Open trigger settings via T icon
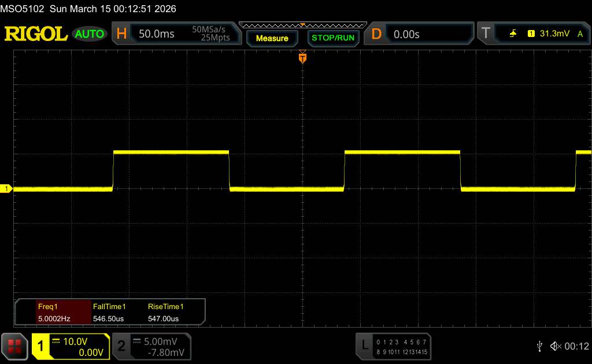 click(485, 34)
